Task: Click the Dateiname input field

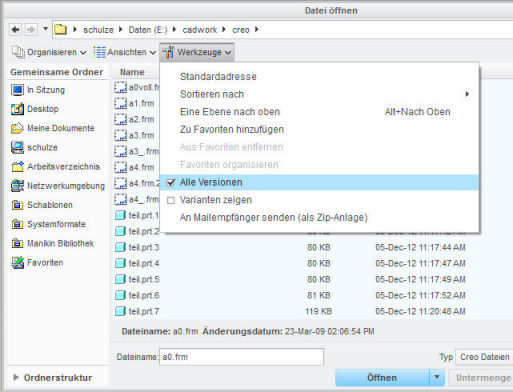Action: (241, 357)
